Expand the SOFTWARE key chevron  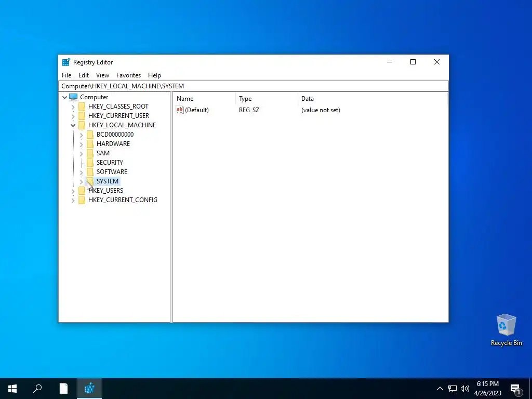click(81, 172)
